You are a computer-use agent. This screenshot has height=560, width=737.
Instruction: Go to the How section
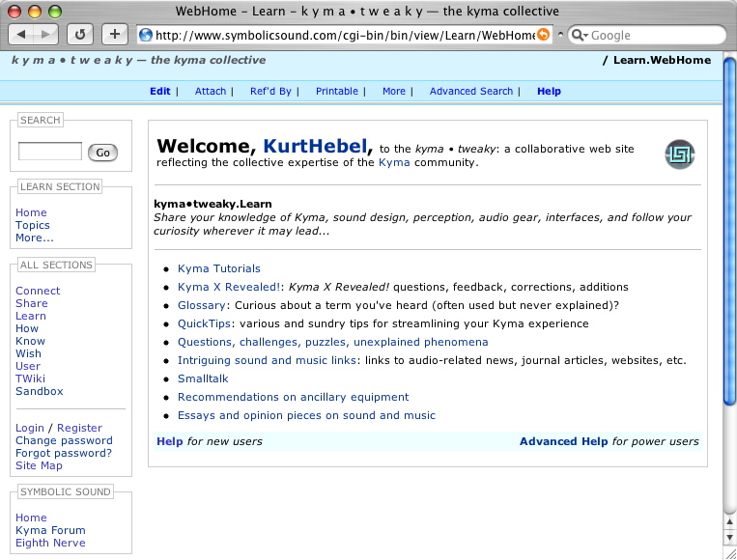(x=27, y=329)
